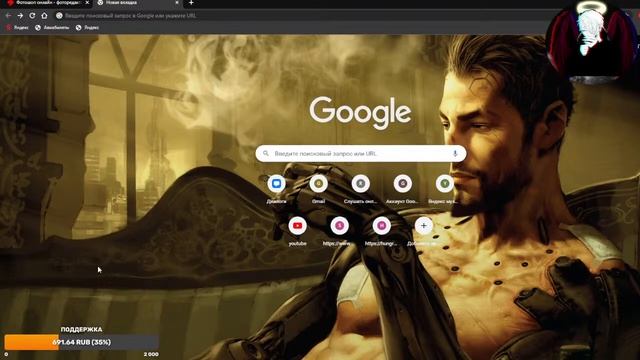Viewport: 640px width, 360px height.
Task: Click the magnifier icon in search box
Action: [x=266, y=153]
